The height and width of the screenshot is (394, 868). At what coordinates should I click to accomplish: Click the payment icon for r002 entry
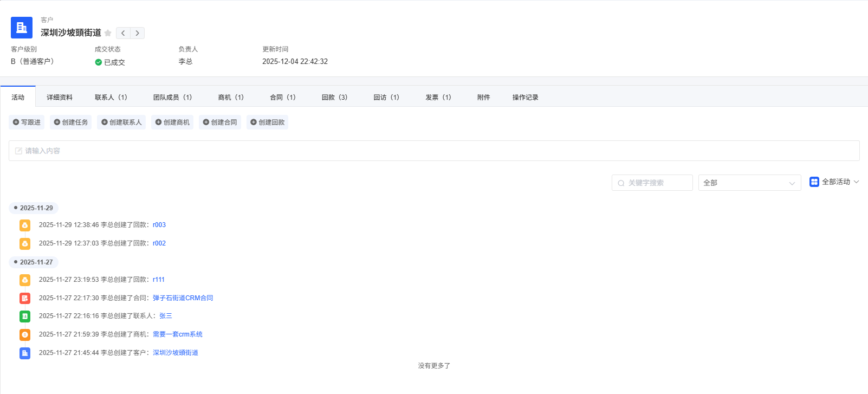point(25,243)
